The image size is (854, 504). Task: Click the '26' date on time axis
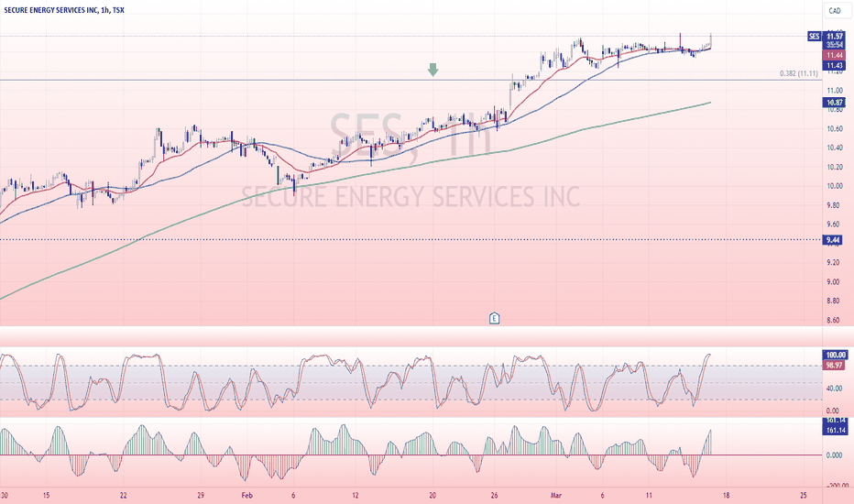494,495
